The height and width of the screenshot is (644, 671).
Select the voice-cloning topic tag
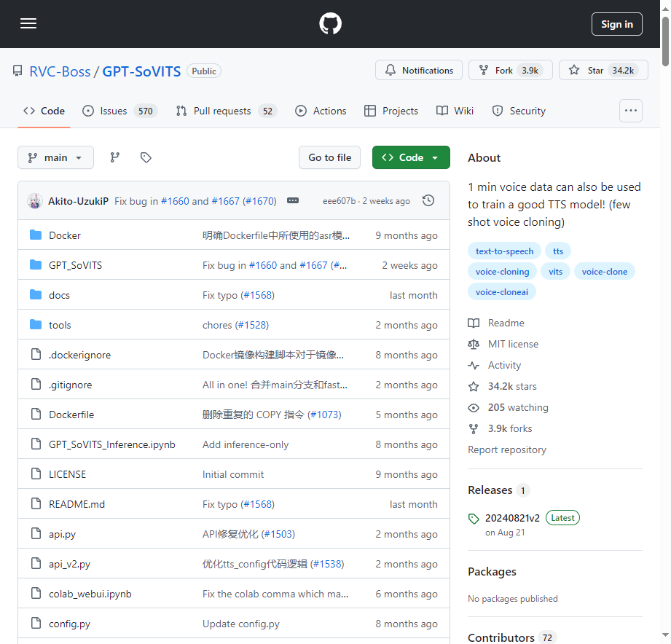tap(503, 272)
